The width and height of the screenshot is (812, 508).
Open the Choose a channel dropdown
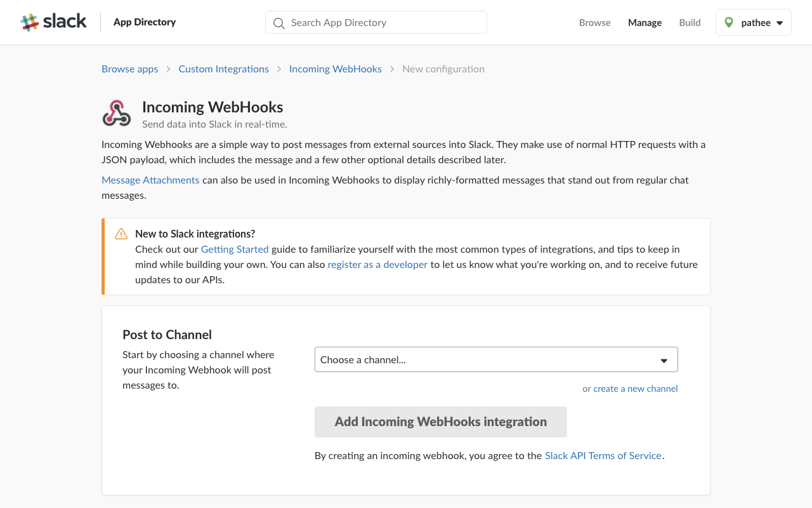(496, 359)
